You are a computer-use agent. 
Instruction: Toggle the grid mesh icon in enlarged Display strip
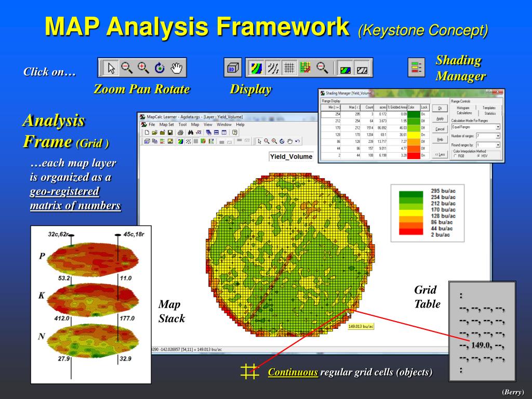coord(289,68)
